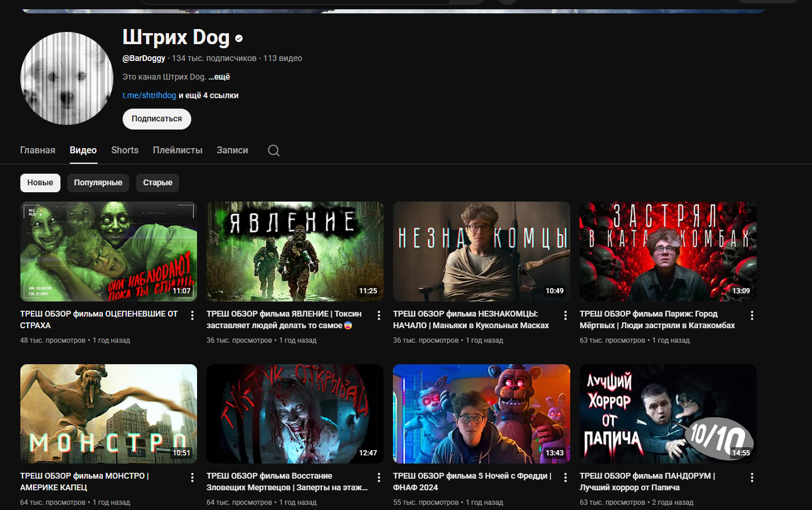The height and width of the screenshot is (510, 812).
Task: Click the 10:51 duration badge
Action: (182, 453)
